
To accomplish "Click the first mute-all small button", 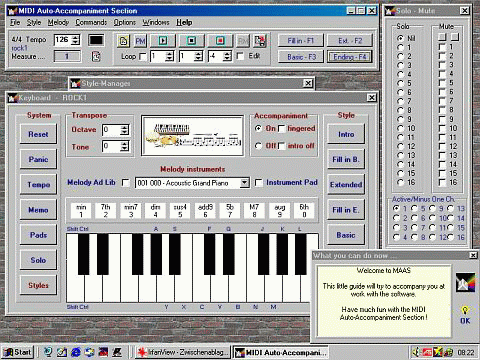I will pos(442,36).
